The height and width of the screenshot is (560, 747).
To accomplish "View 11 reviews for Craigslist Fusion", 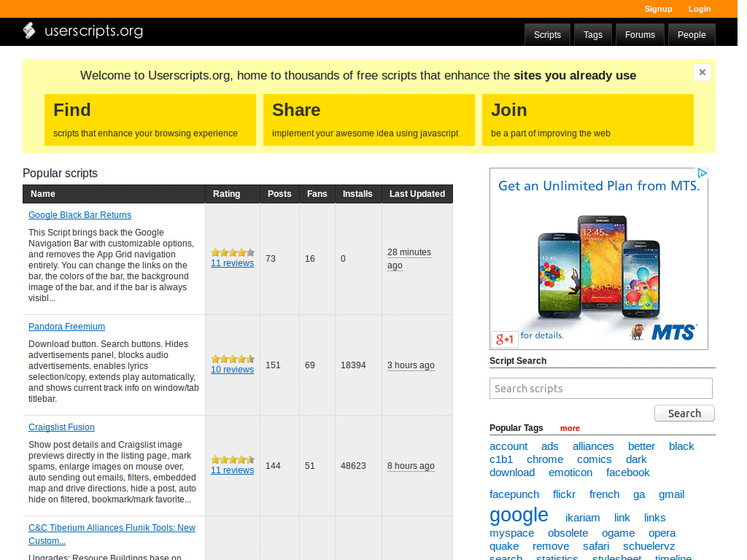I will point(232,470).
